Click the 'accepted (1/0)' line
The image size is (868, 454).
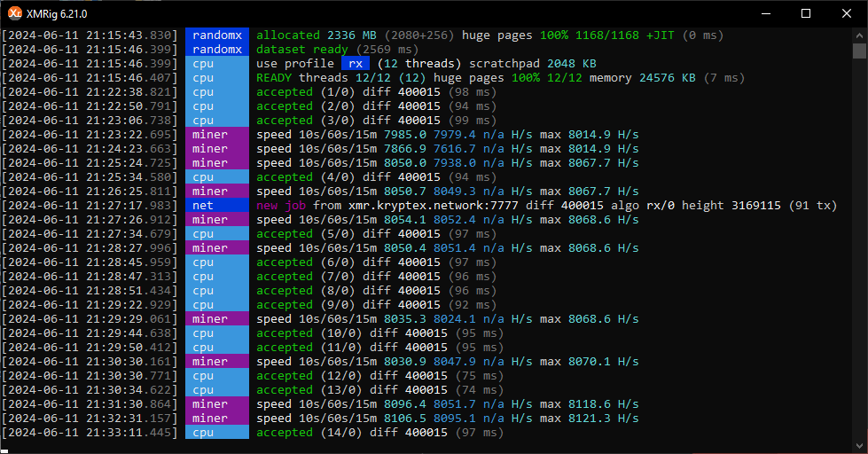[x=377, y=92]
